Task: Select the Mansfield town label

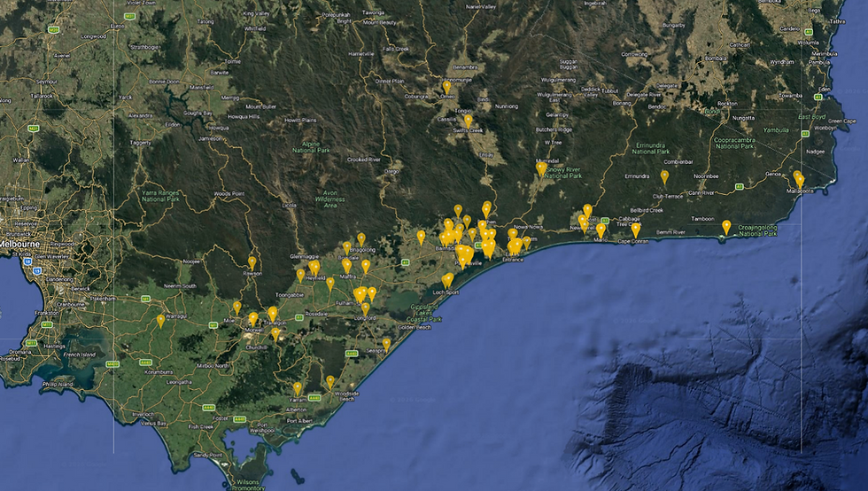Action: tap(202, 87)
